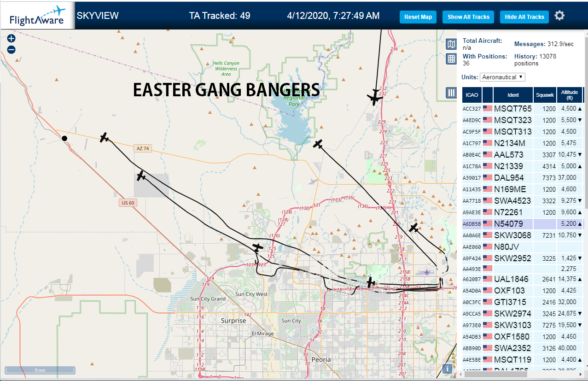
Task: Zoom in with the map plus button
Action: click(12, 39)
